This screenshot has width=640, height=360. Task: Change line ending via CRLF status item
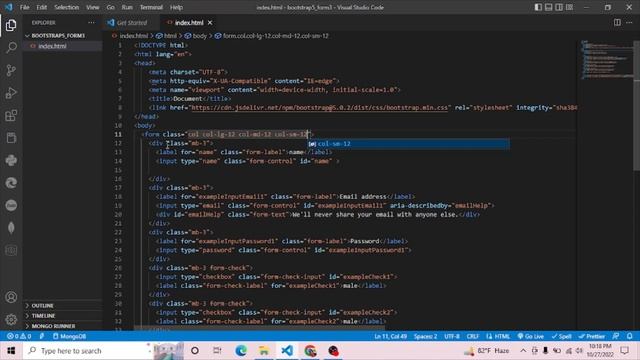(473, 336)
